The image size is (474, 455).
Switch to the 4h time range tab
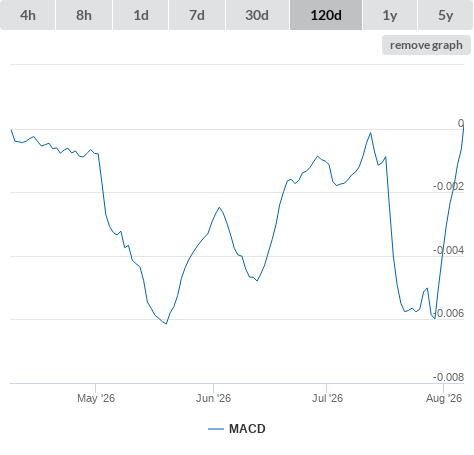(x=28, y=15)
